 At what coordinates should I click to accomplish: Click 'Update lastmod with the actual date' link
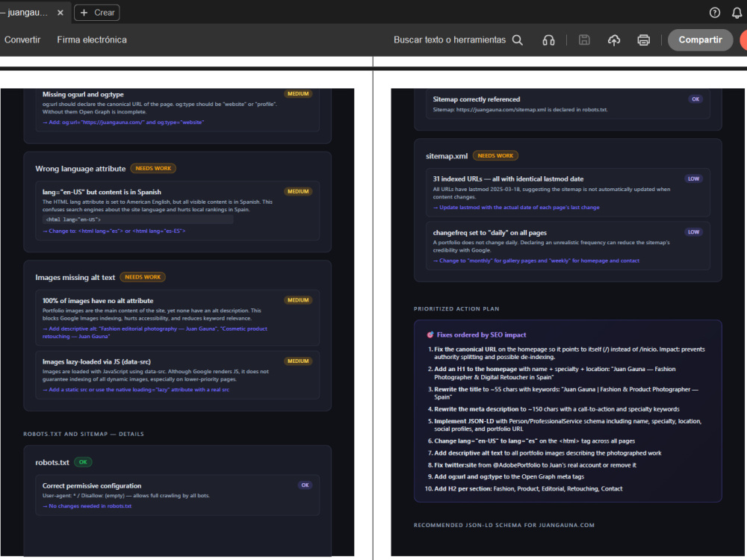516,208
